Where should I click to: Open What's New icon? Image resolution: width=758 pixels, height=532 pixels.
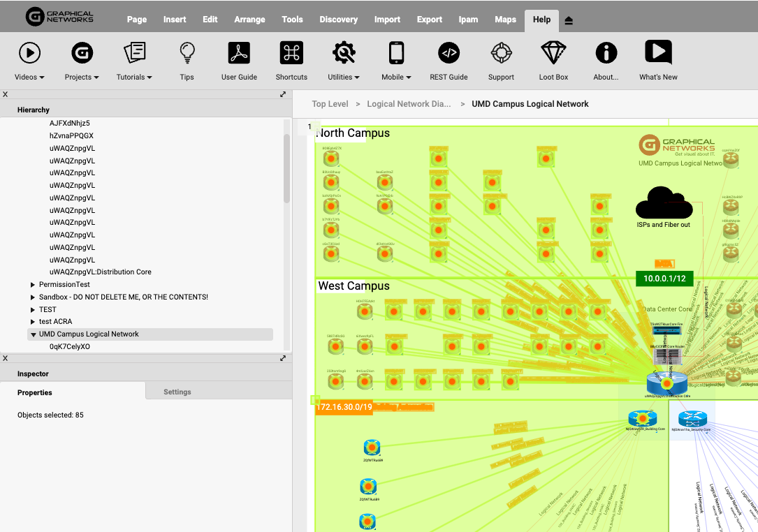(x=658, y=53)
